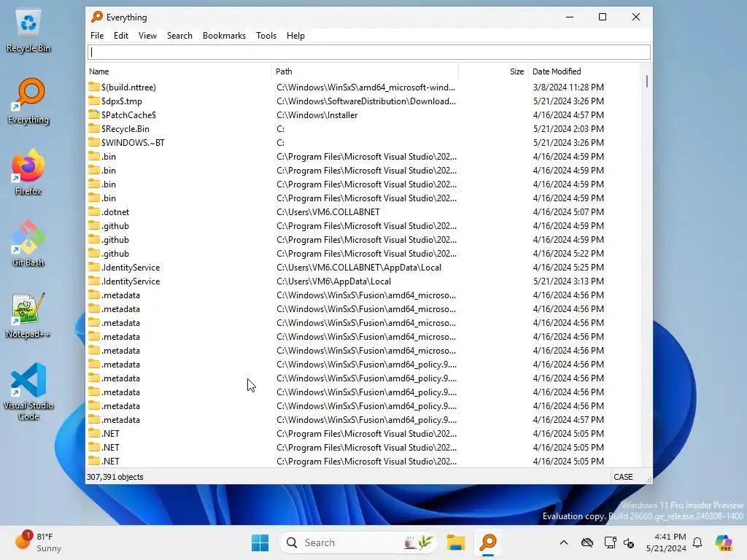747x560 pixels.
Task: Click the folder icon for $WINDOWS.~BT
Action: pos(94,142)
